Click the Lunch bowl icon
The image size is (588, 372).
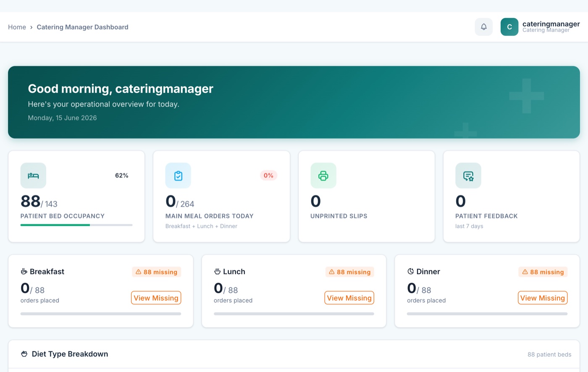point(217,272)
